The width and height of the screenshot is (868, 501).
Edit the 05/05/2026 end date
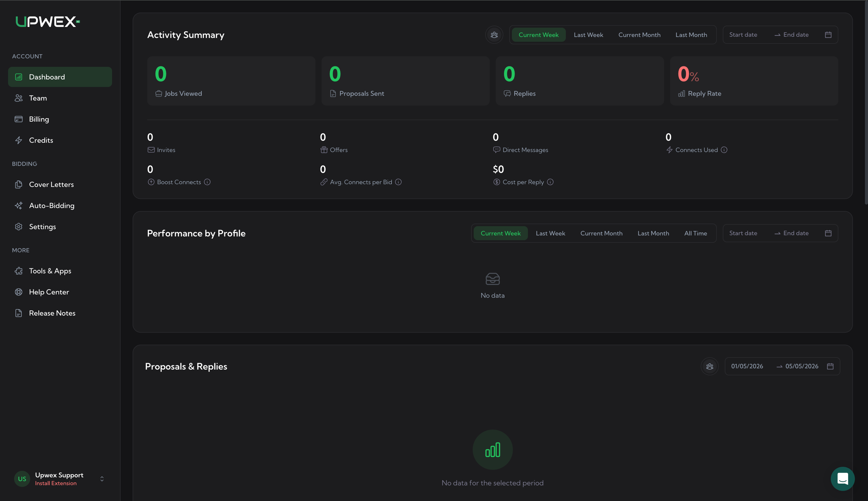802,366
